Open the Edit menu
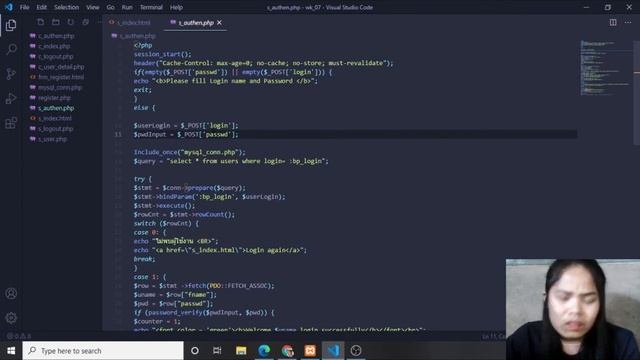Screen dimensions: 640x360 pyautogui.click(x=41, y=7)
